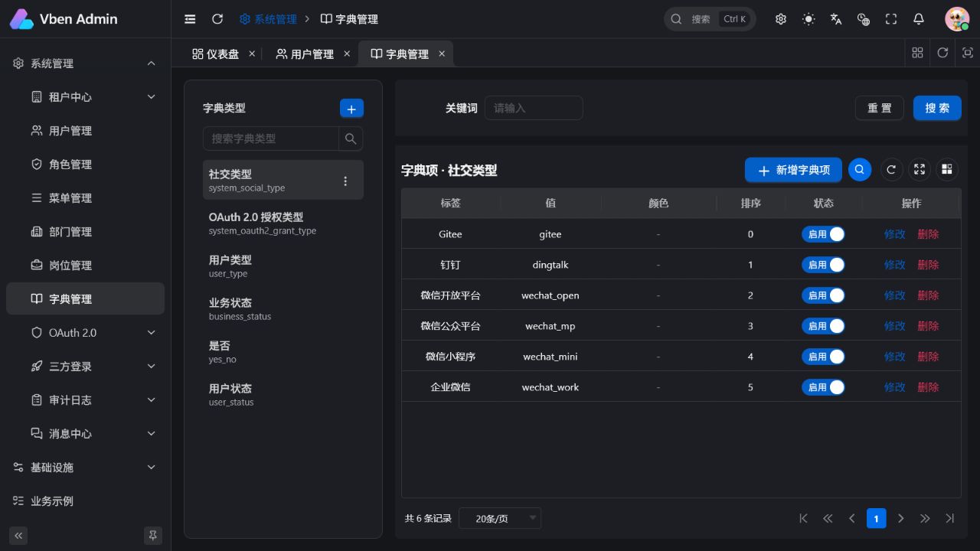Refresh the dictionary item table
Image resolution: width=980 pixels, height=551 pixels.
pos(891,170)
